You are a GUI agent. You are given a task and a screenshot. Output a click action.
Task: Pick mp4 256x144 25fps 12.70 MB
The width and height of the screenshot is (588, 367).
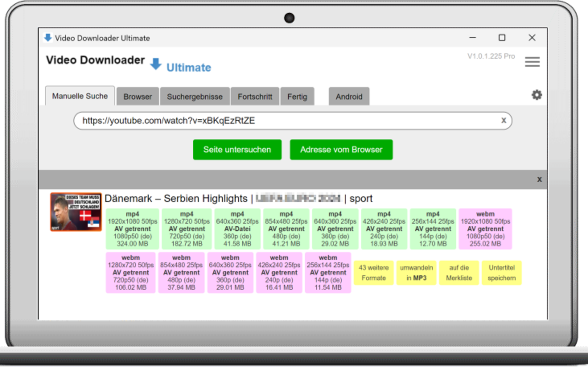[x=433, y=229]
